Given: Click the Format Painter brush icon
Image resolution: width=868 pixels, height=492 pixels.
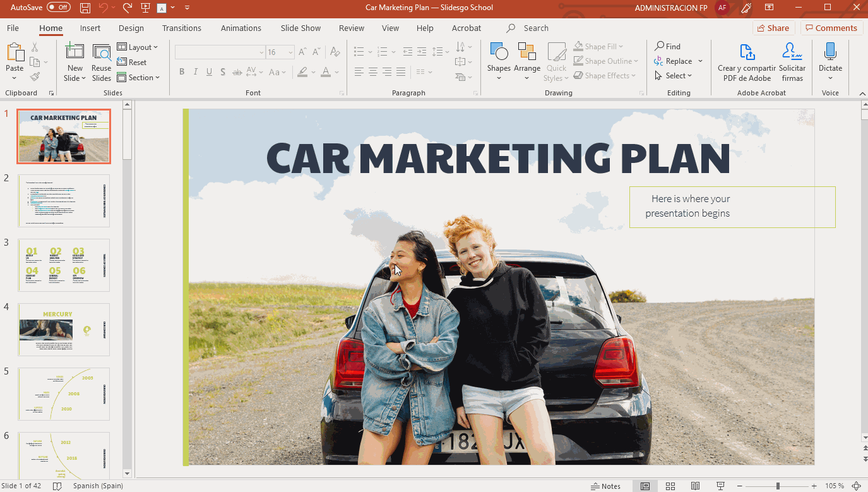Looking at the screenshot, I should 35,77.
